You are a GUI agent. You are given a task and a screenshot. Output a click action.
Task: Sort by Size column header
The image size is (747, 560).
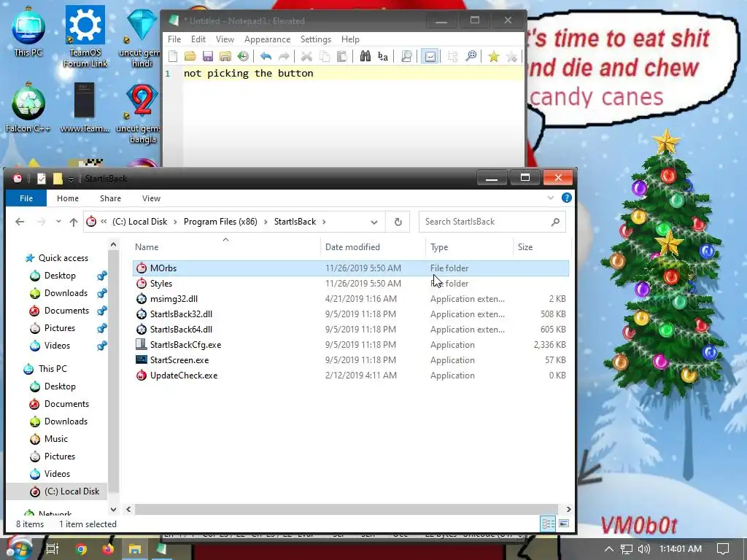[x=525, y=246]
